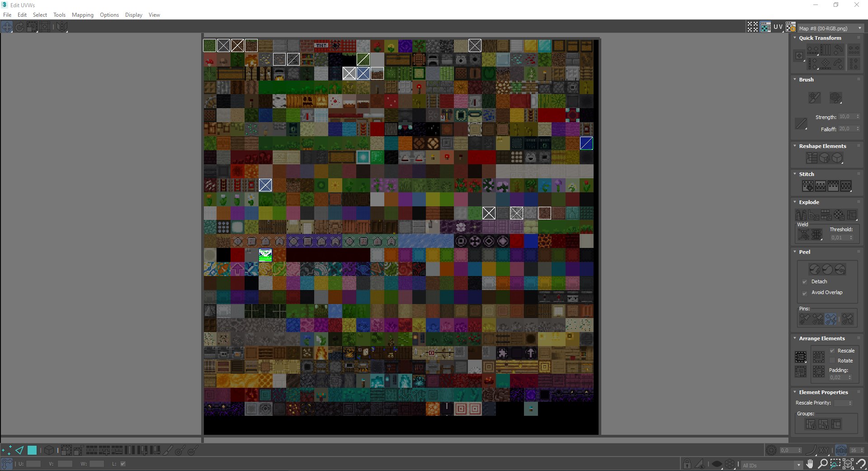Select the Zoom magnifier tool
The image size is (868, 471).
tap(822, 464)
